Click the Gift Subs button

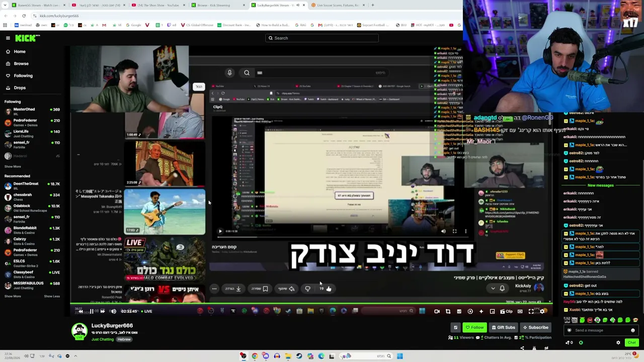pyautogui.click(x=503, y=327)
